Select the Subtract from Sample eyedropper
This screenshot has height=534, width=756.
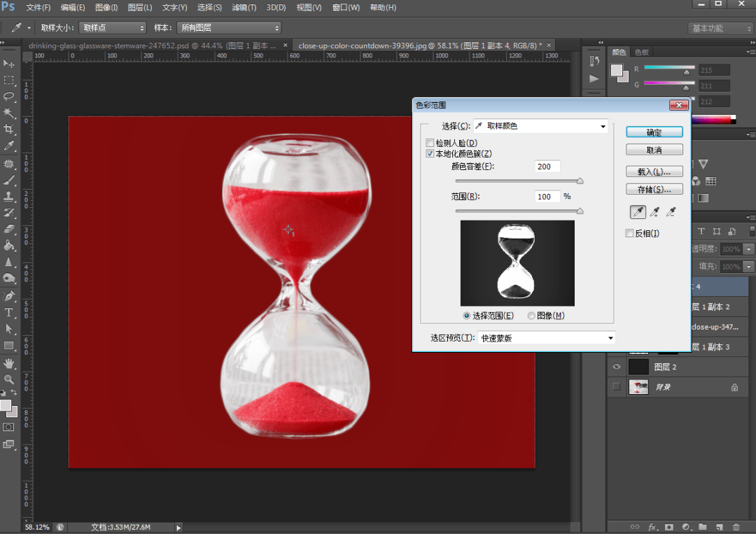click(671, 211)
